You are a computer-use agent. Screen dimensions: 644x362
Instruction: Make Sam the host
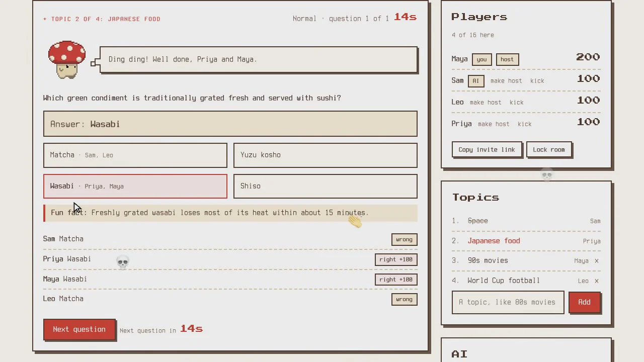[506, 81]
